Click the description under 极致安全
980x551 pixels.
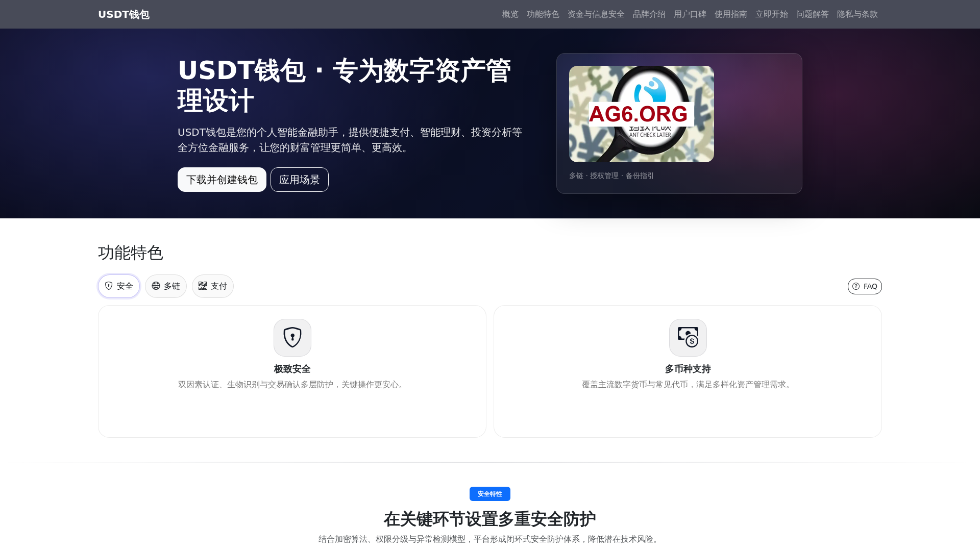(x=292, y=385)
